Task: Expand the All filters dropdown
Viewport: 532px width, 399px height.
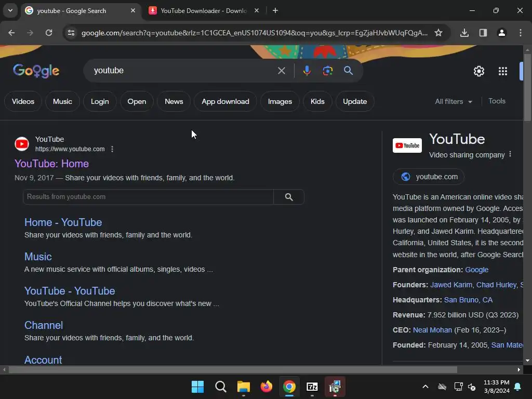Action: 454,101
